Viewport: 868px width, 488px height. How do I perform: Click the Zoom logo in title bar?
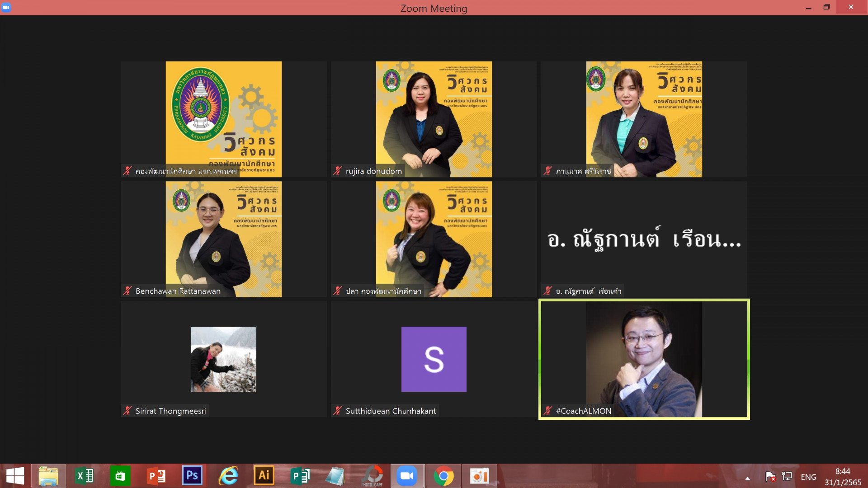6,7
